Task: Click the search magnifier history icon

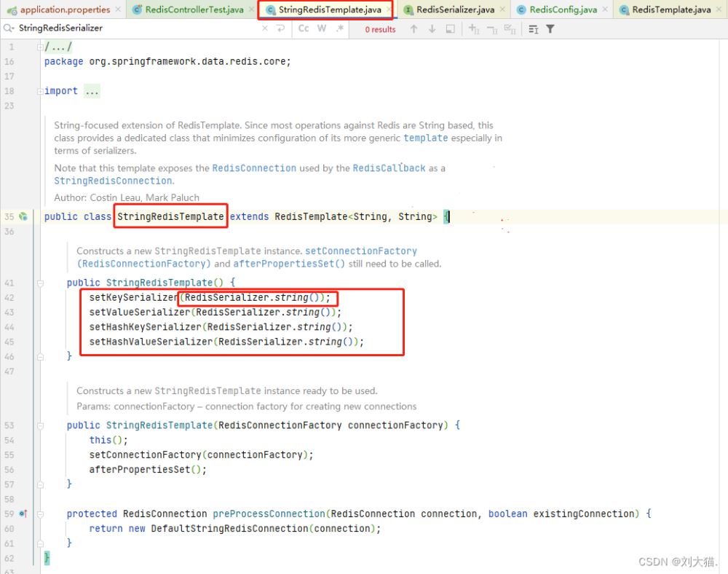Action: (x=8, y=28)
